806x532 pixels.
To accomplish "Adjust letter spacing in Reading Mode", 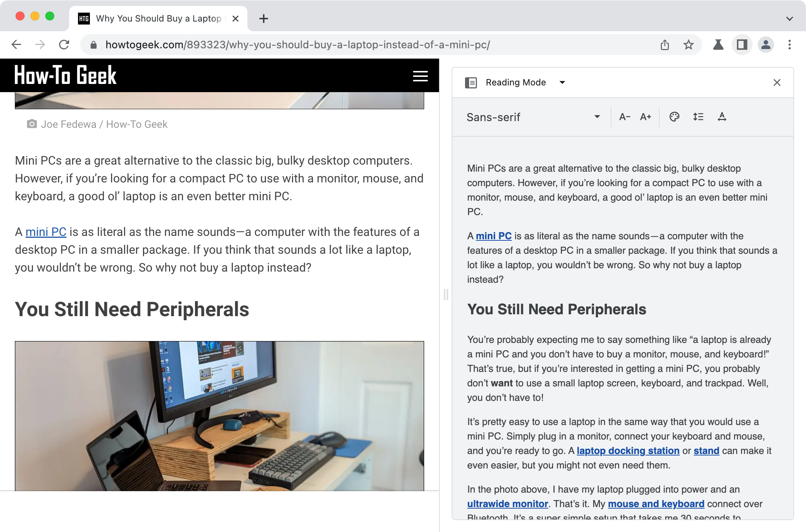I will (x=722, y=117).
